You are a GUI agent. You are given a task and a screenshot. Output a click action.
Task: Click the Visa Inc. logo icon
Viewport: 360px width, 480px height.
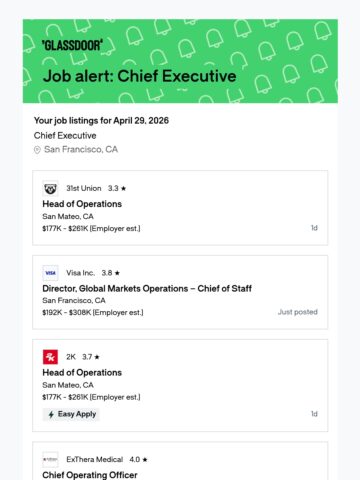50,273
